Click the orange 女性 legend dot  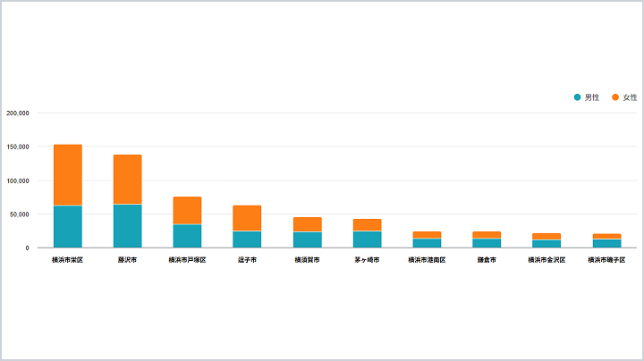click(x=615, y=97)
